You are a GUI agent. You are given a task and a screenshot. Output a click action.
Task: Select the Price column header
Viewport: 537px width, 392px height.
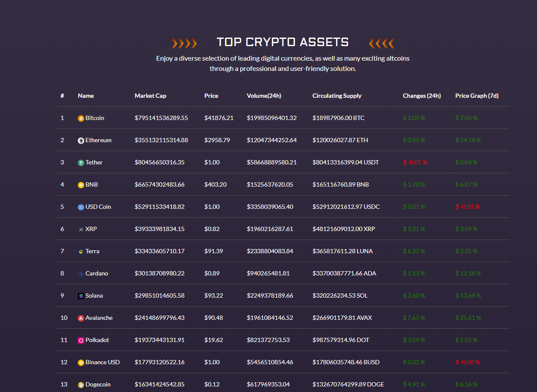(211, 96)
